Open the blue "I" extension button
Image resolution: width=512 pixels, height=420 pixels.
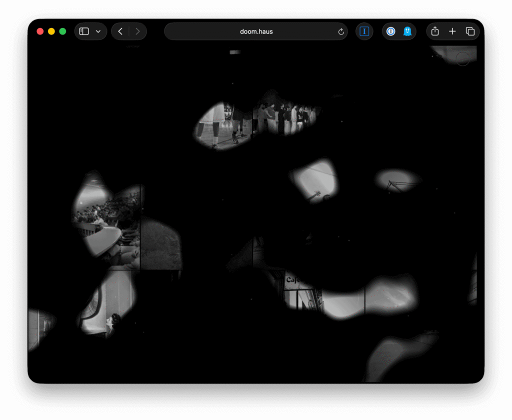[x=364, y=31]
